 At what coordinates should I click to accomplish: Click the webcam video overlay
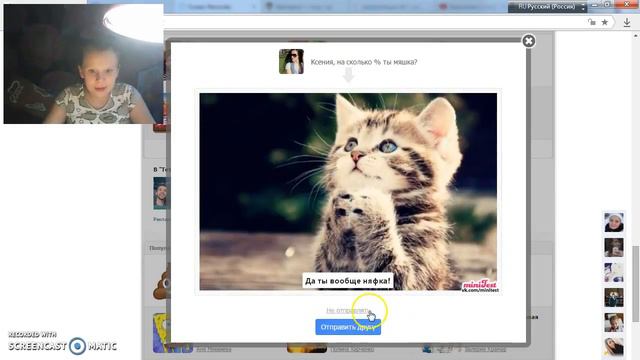click(x=83, y=64)
